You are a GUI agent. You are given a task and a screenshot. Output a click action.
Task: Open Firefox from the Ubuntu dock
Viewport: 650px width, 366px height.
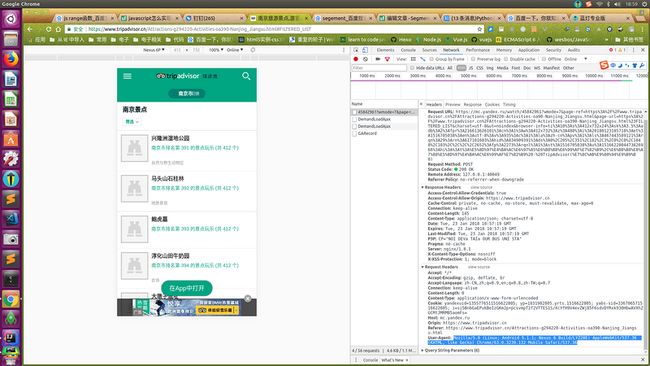coord(11,59)
